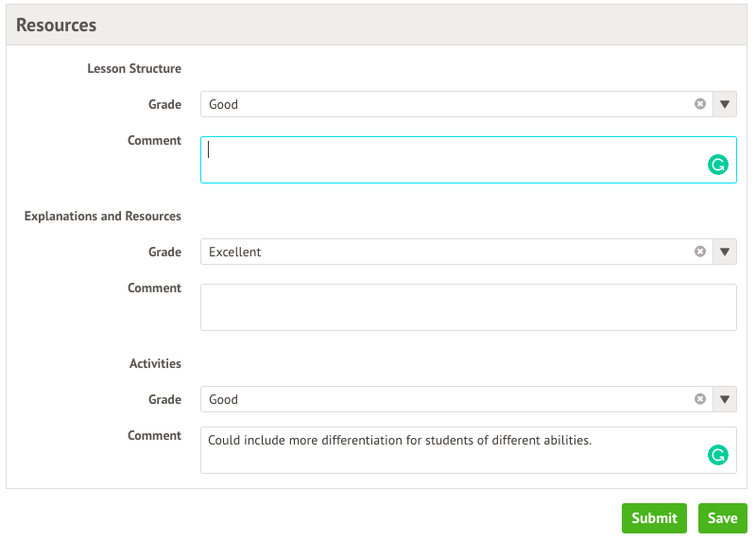756x541 pixels.
Task: Click Grammarly icon in Activities comment box
Action: coord(718,455)
